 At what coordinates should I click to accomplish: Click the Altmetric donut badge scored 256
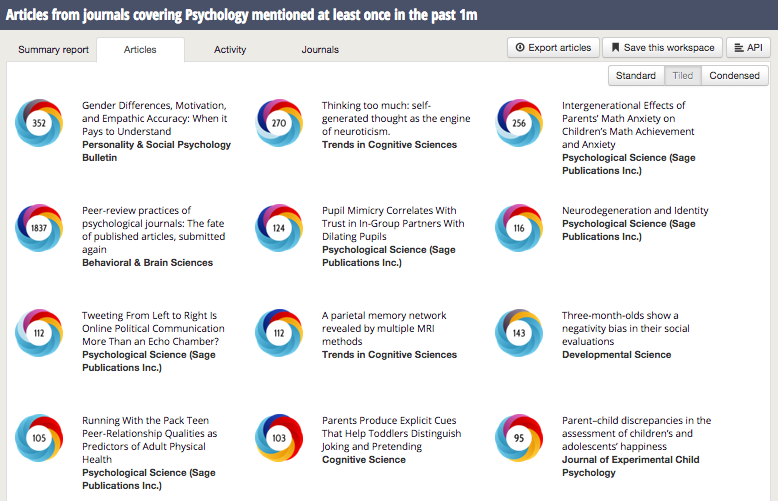click(x=519, y=124)
